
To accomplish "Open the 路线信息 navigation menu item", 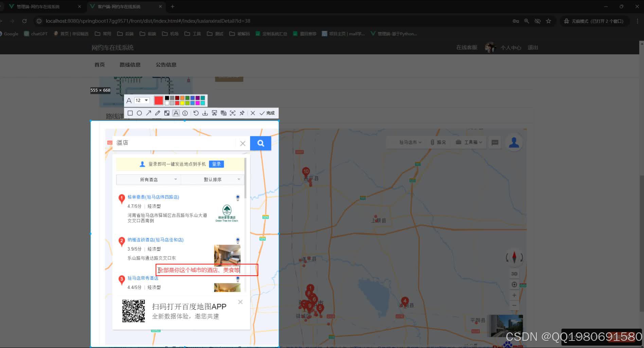I will point(130,65).
